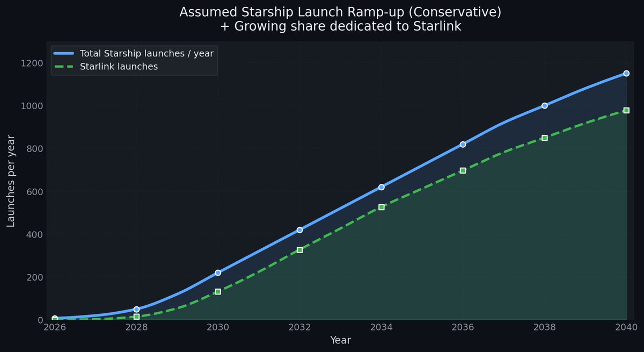This screenshot has width=644, height=352.
Task: Click the y-axis tick '1200'
Action: [32, 63]
